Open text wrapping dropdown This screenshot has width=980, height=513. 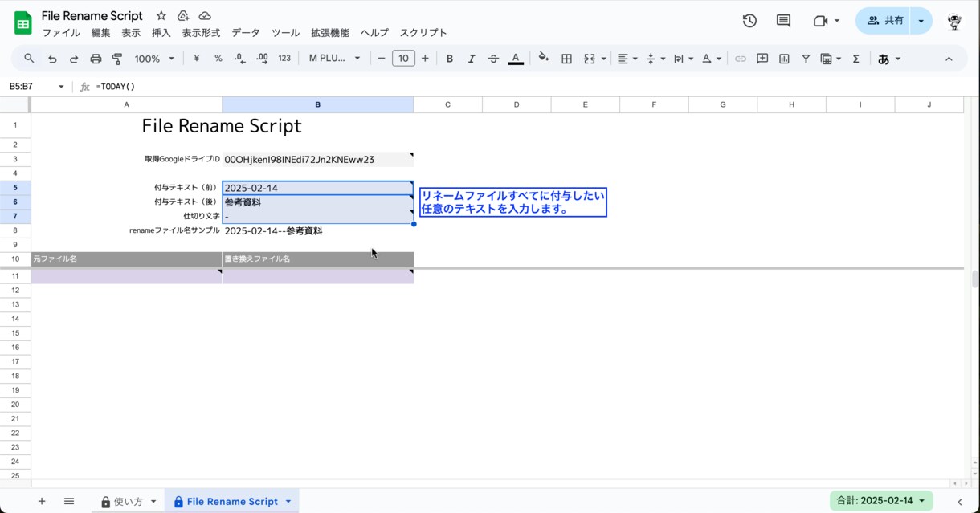684,59
